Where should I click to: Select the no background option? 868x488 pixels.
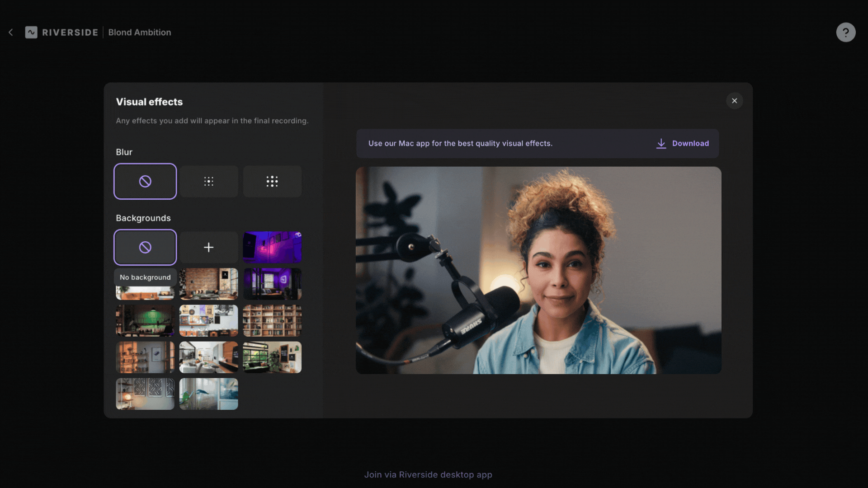pos(145,247)
